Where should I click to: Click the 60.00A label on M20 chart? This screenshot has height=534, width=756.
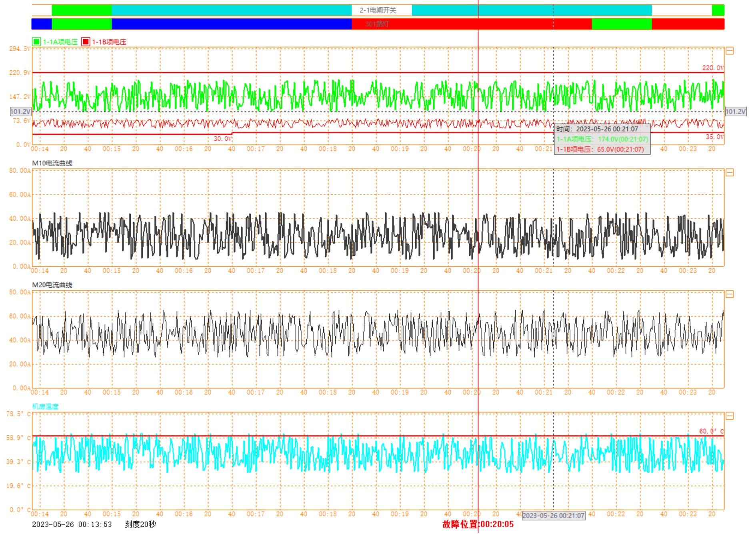point(20,317)
